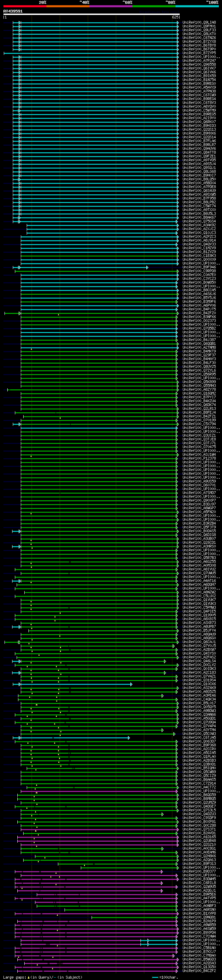Select label UniRef100_A1D165
This screenshot has height=980, width=222.
pos(199,837)
